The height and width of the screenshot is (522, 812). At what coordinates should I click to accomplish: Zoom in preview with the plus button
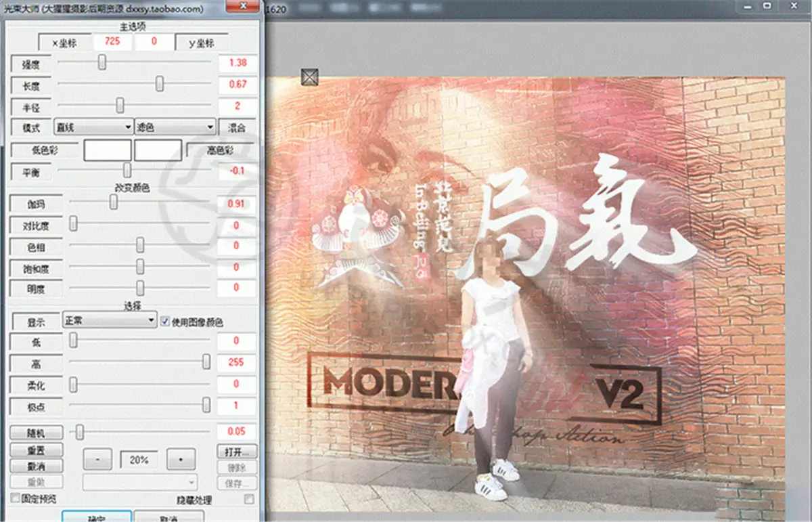point(181,459)
